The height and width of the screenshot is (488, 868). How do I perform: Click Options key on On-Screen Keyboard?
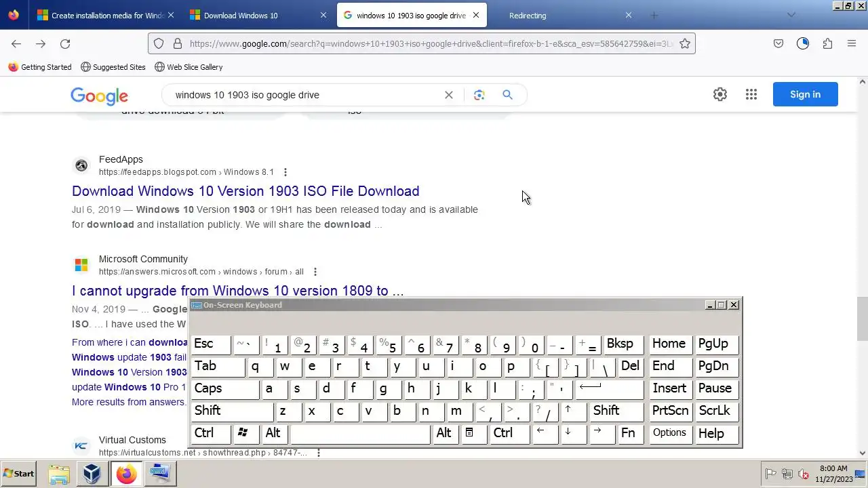pos(670,433)
